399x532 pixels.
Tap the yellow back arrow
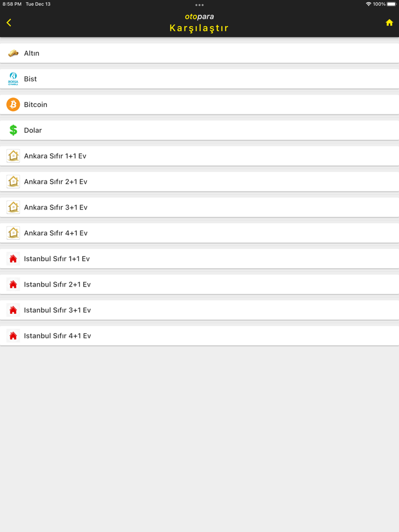(9, 22)
